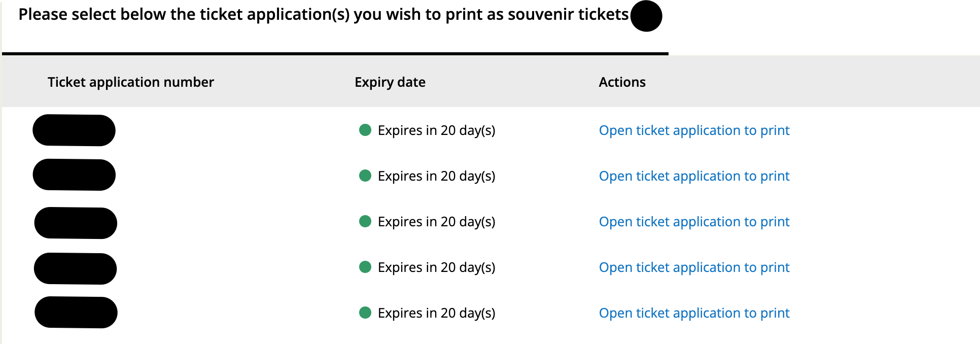Screen dimensions: 980x344
Task: Click black circle beside souvenir tickets heading
Action: (x=646, y=16)
